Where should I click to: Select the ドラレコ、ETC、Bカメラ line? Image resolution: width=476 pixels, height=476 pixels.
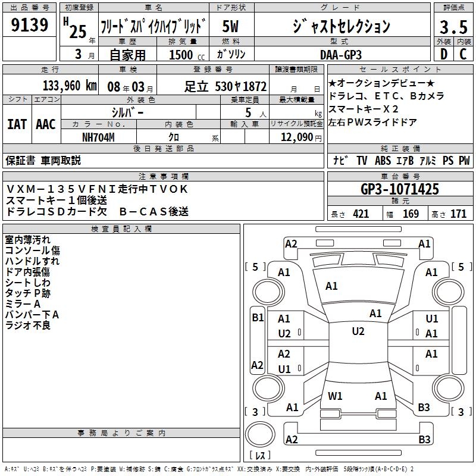387,96
